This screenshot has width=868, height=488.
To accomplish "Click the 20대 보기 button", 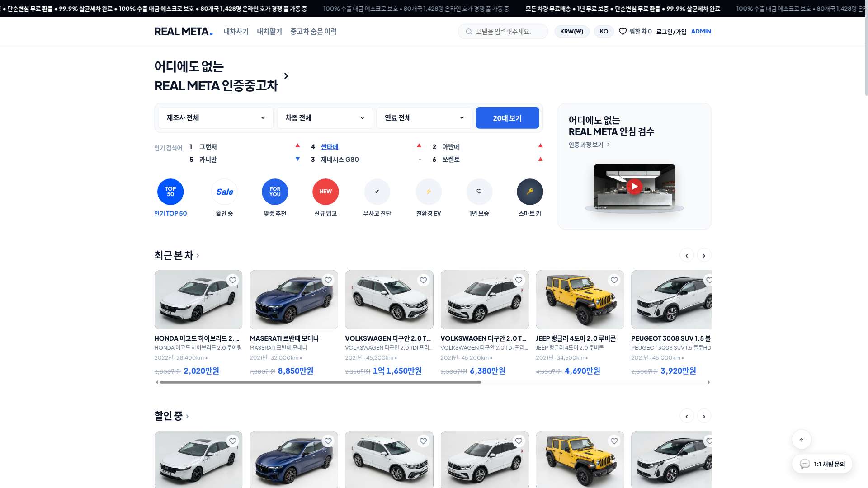I will coord(507,118).
